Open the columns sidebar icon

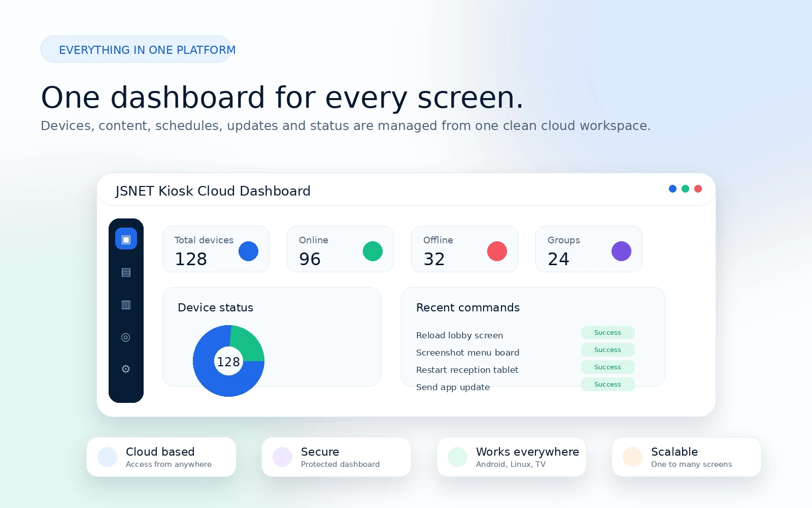[x=126, y=305]
